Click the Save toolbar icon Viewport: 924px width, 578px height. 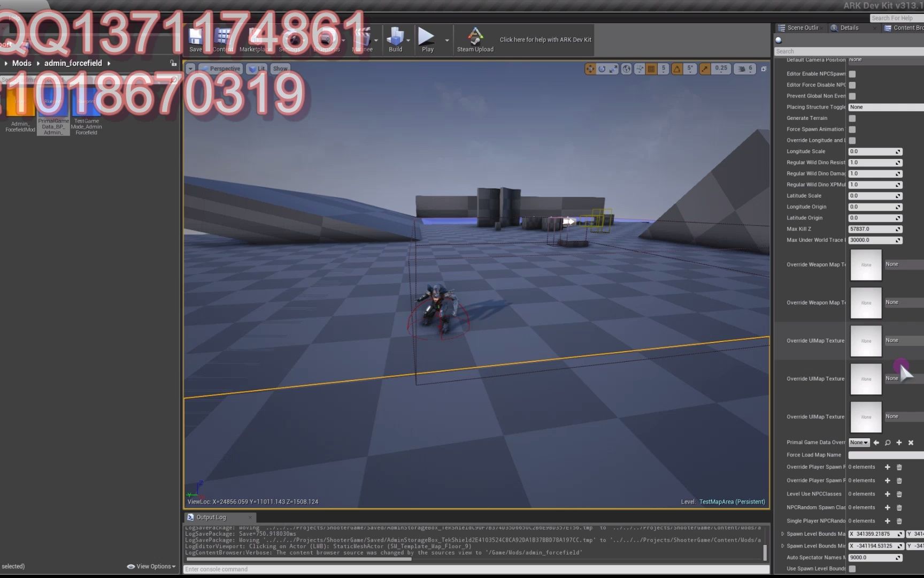(x=196, y=37)
